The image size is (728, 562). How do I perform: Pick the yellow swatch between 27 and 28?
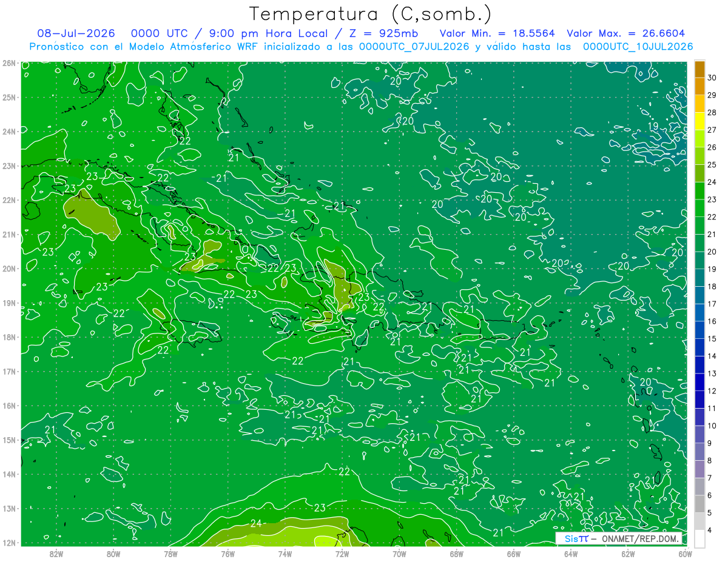pyautogui.click(x=699, y=121)
